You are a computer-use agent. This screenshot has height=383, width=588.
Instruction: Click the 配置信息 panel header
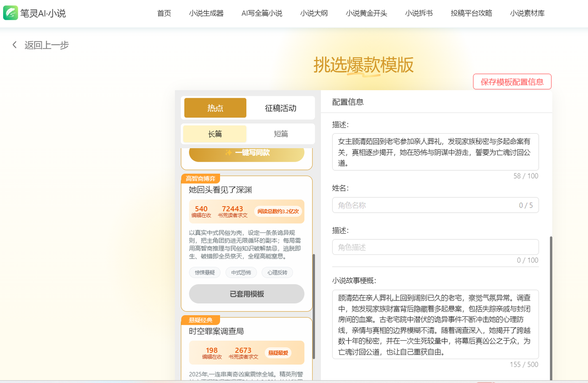pyautogui.click(x=436, y=102)
